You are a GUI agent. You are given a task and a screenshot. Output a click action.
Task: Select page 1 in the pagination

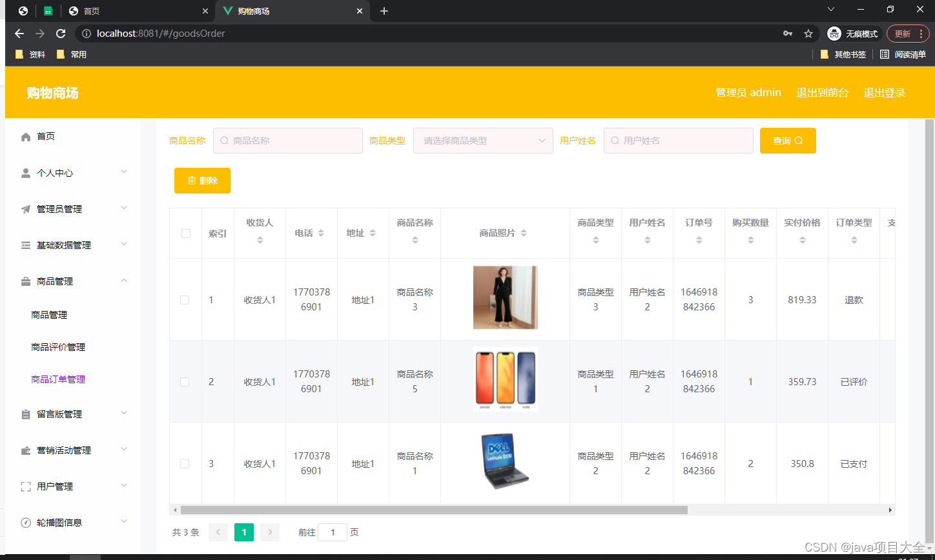244,532
